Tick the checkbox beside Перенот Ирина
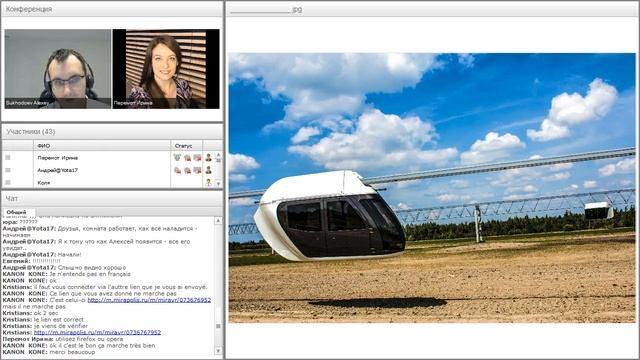The height and width of the screenshot is (360, 640). pos(8,158)
